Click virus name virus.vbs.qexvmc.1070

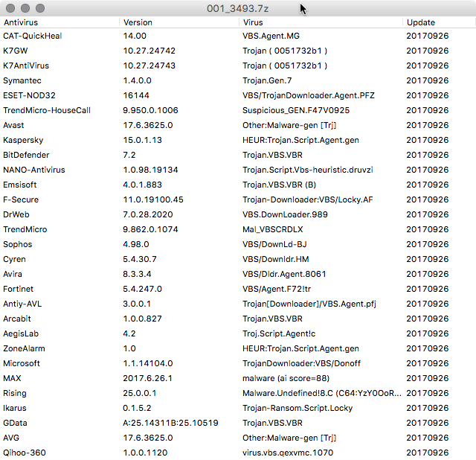coord(288,453)
